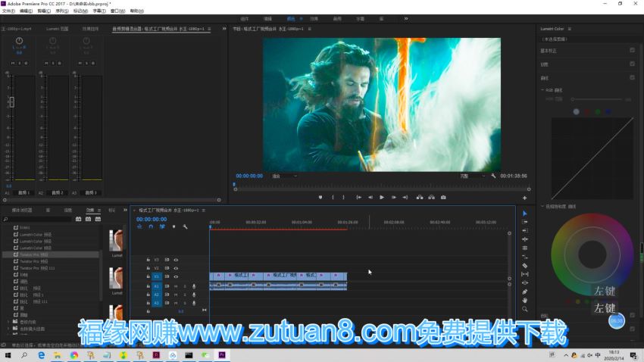Toggle the Basic Correction section checkbox
The image size is (644, 362).
(632, 50)
